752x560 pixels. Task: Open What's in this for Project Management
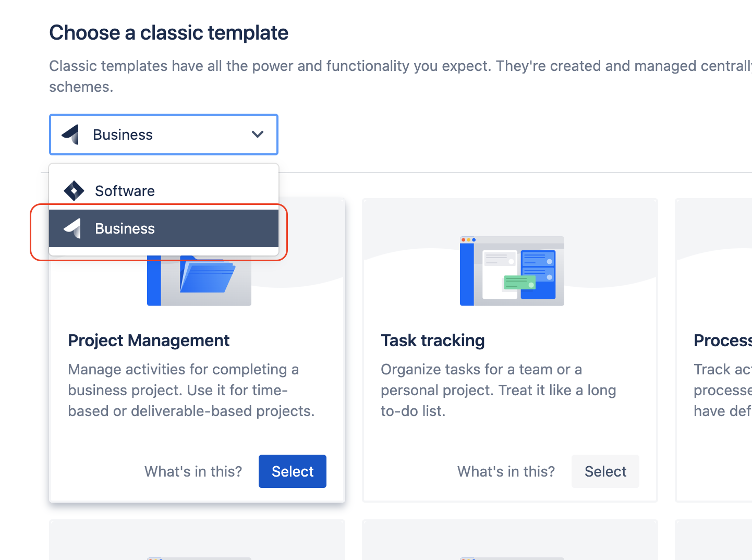pos(193,471)
